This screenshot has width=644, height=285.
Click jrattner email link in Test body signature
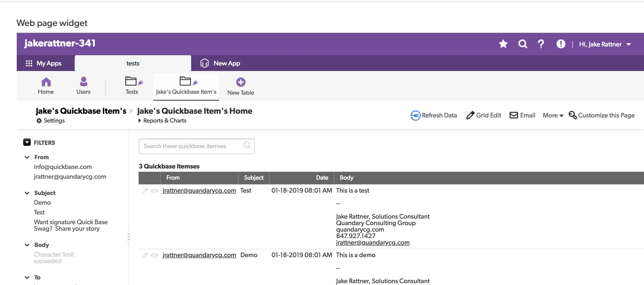point(372,243)
